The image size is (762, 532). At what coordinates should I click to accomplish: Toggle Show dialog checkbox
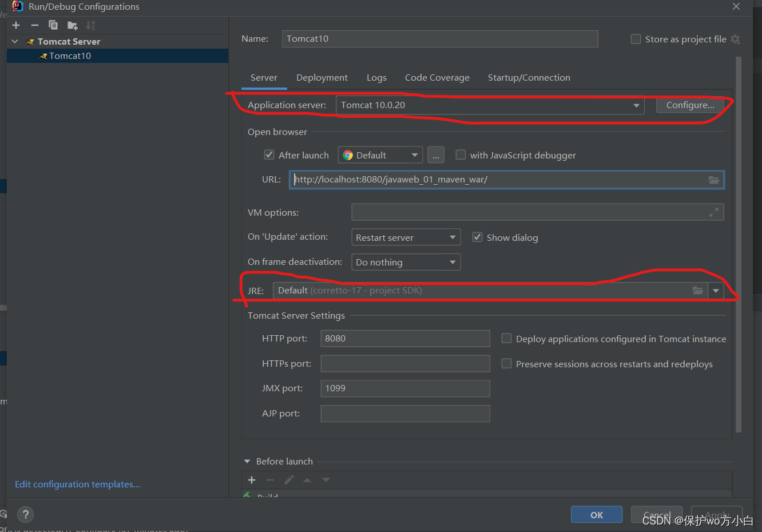tap(477, 237)
